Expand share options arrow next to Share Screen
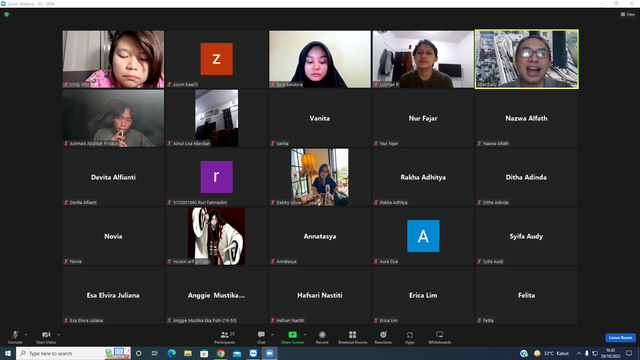This screenshot has width=640, height=360. pyautogui.click(x=305, y=335)
